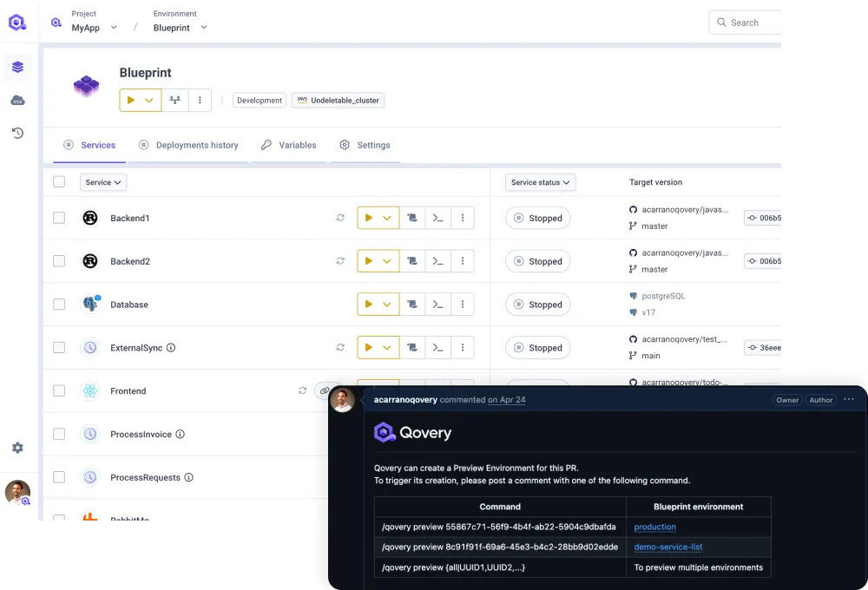
Task: Check the ExternalSync row checkbox
Action: pyautogui.click(x=59, y=347)
